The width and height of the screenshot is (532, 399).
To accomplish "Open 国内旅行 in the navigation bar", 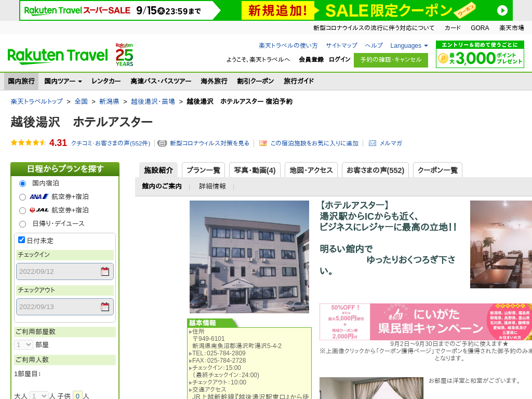I will (x=21, y=81).
